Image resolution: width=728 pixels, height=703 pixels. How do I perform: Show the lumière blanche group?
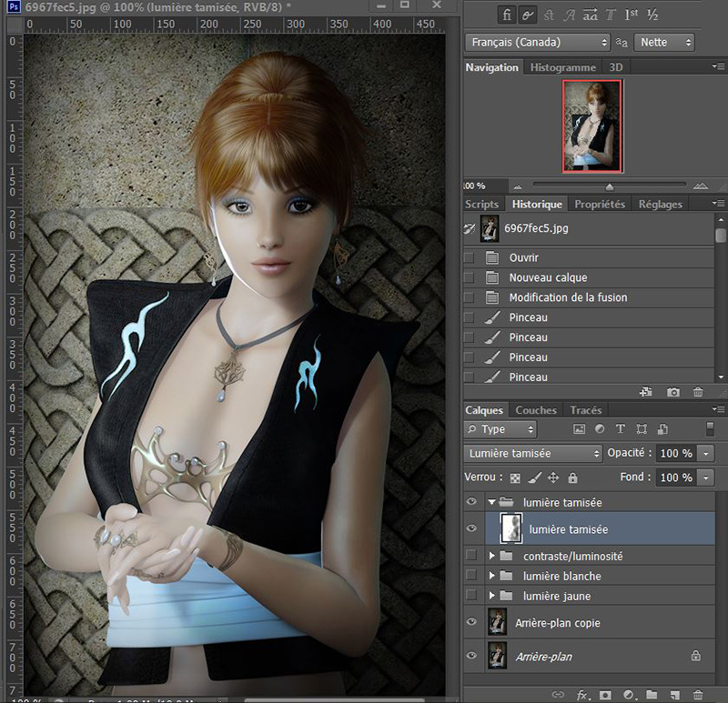(x=470, y=576)
